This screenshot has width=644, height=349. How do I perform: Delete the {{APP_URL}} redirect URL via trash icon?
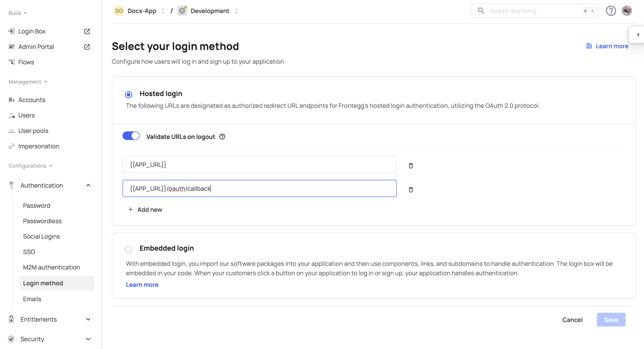[411, 166]
